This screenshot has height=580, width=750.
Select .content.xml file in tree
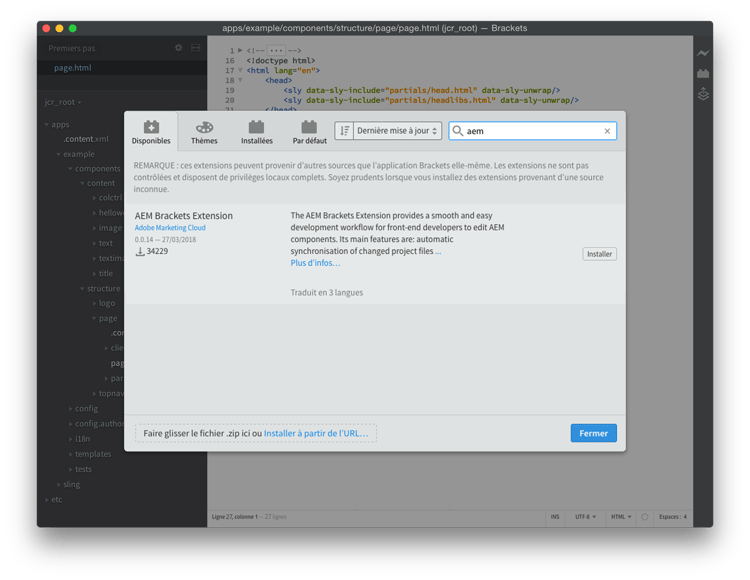[86, 139]
